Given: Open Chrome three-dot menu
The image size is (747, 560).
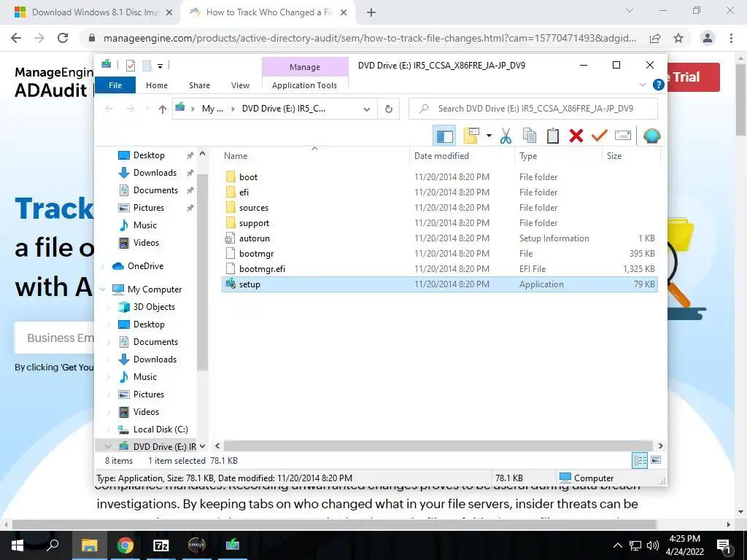Looking at the screenshot, I should (x=731, y=38).
